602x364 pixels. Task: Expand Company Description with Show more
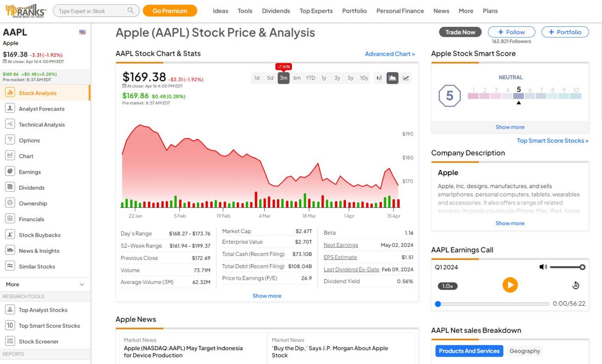pos(509,223)
